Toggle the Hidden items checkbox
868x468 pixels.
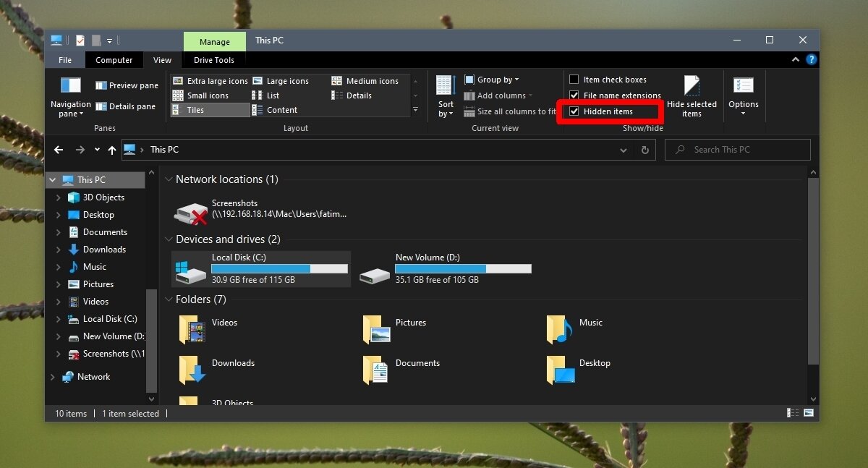[574, 111]
